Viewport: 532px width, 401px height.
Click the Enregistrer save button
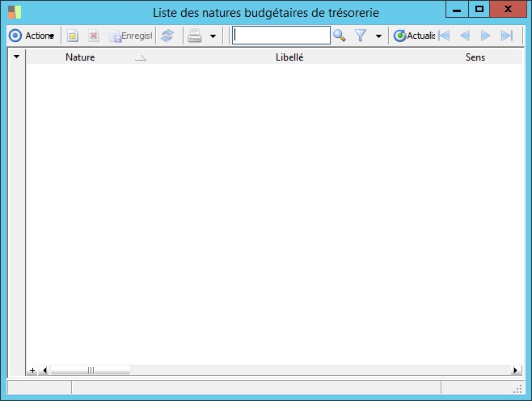(131, 36)
